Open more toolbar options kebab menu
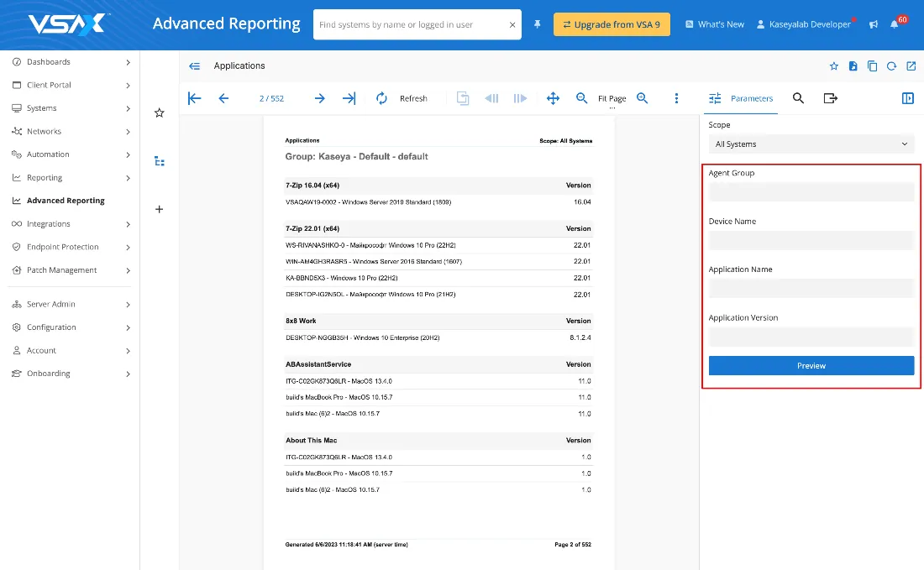 (676, 98)
